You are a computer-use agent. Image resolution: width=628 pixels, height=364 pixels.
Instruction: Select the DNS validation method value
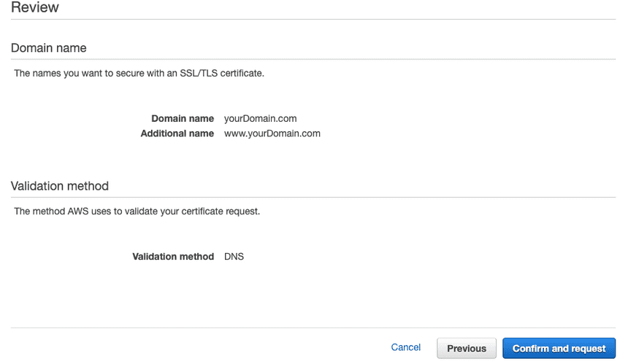point(234,256)
